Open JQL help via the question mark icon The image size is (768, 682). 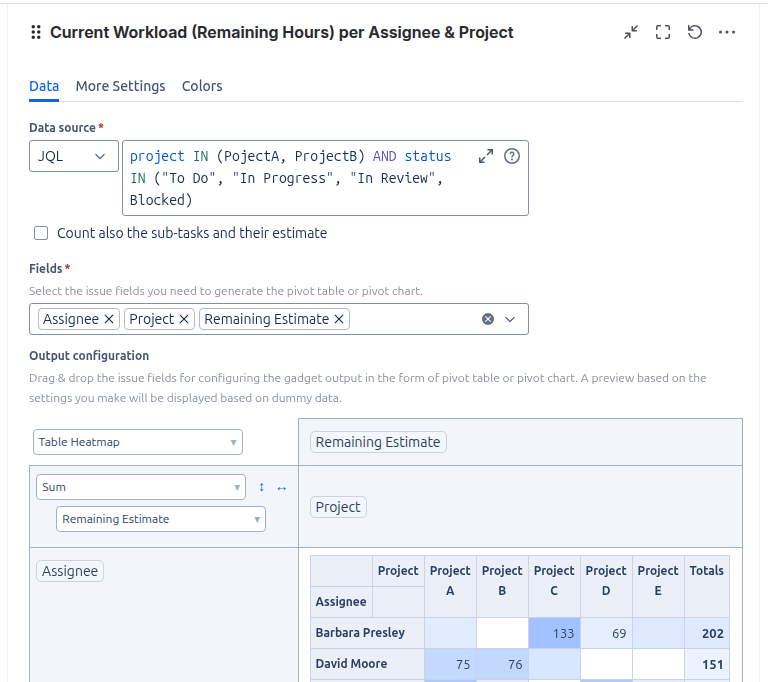pyautogui.click(x=512, y=156)
